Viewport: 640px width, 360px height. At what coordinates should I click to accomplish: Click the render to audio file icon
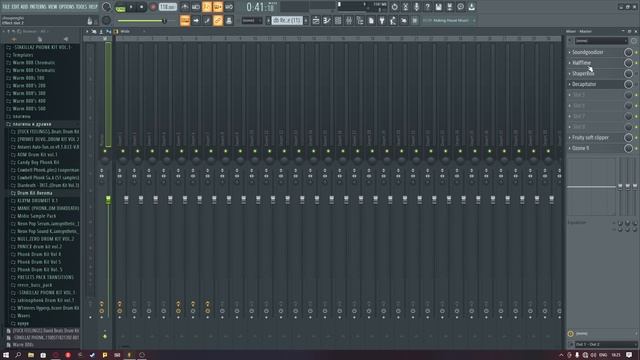pyautogui.click(x=449, y=7)
